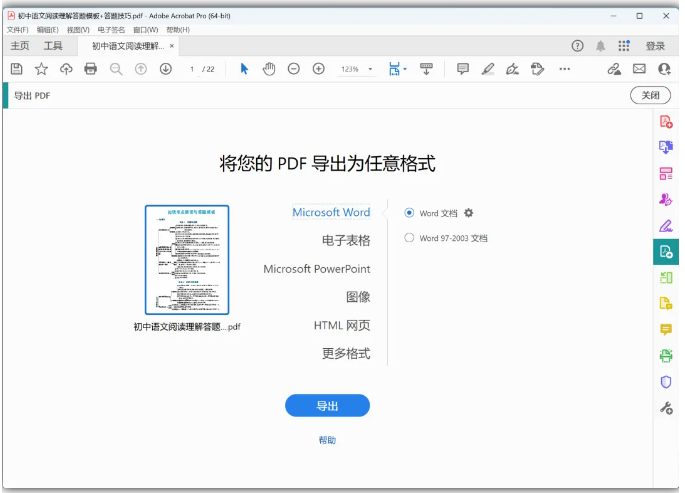The height and width of the screenshot is (493, 685).
Task: Zoom out with minus icon
Action: click(x=294, y=69)
